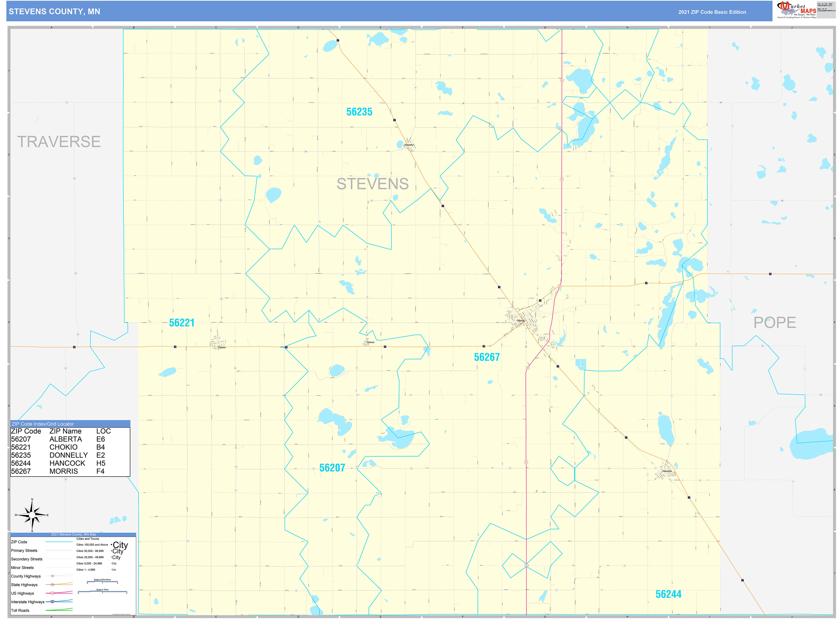This screenshot has width=840, height=619.
Task: Click the Cities 5,000 - 24,999 entry
Action: tap(89, 564)
